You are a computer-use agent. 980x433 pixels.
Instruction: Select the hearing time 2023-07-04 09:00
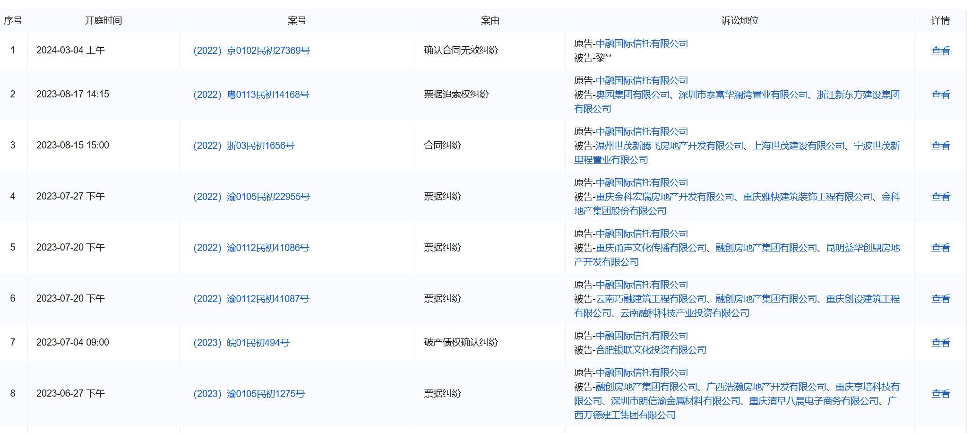pos(73,342)
